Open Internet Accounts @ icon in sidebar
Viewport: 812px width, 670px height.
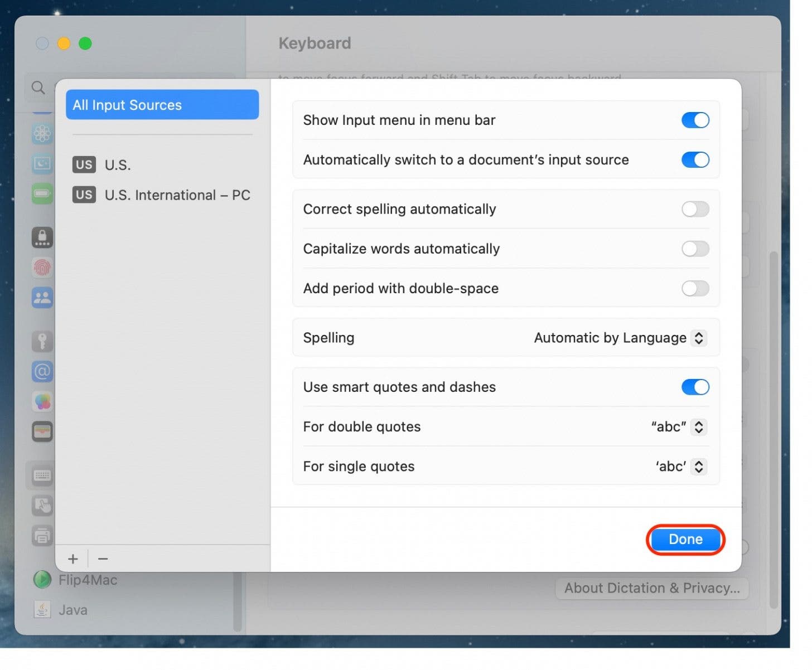[42, 371]
